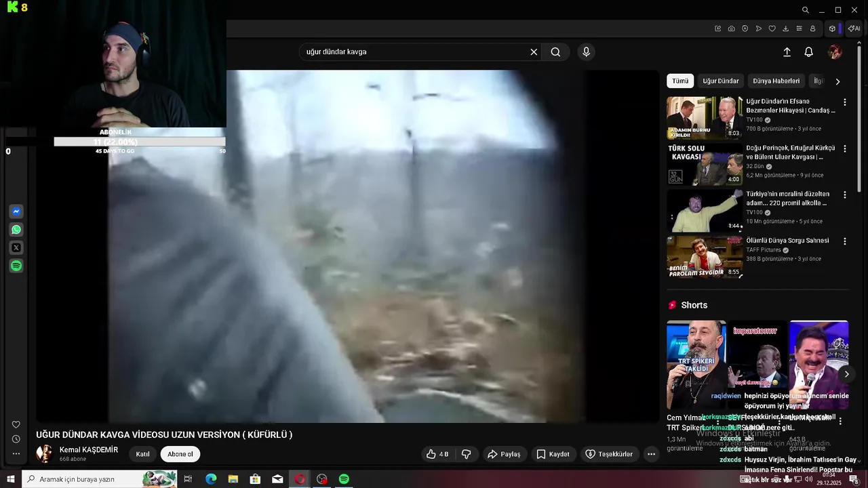Open the video "Ölümlü Dünya Sorgu Sahnesi"
The image size is (868, 488).
(787, 241)
